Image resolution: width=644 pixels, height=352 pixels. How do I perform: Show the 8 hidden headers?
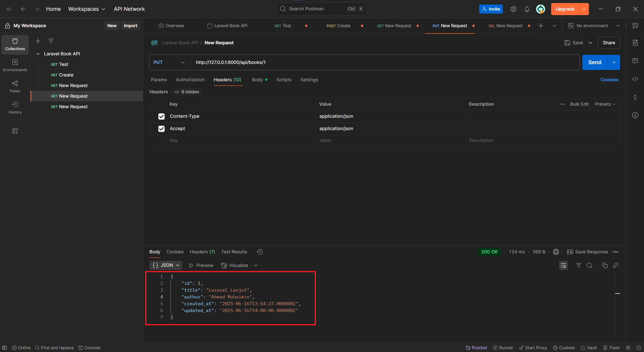pos(186,92)
